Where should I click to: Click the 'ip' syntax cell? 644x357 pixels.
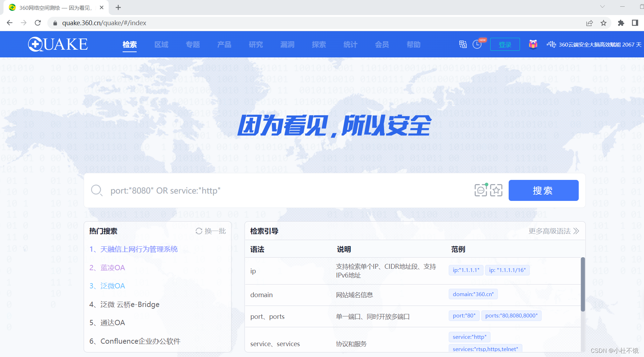(x=253, y=271)
